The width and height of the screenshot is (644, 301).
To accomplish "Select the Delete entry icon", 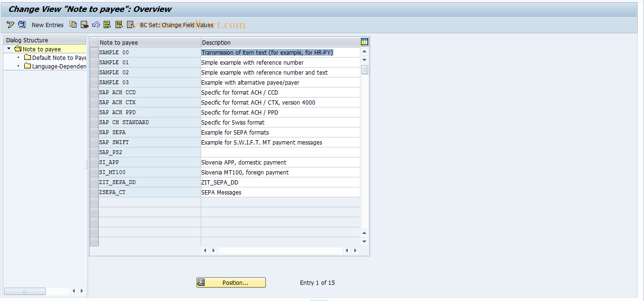I will pyautogui.click(x=85, y=24).
